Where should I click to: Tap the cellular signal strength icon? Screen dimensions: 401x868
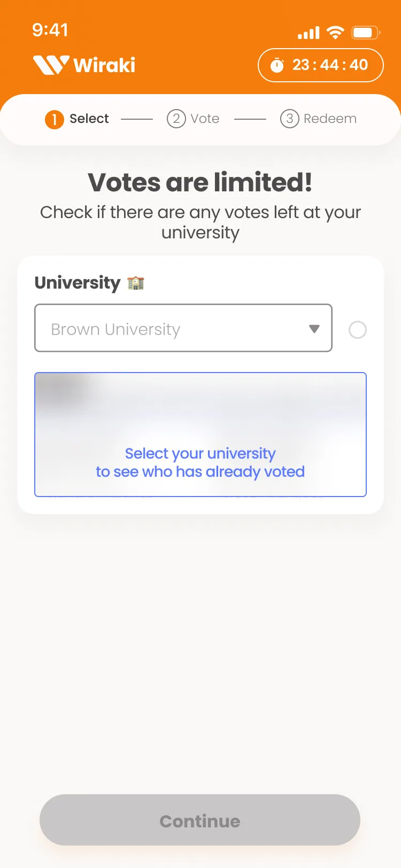pyautogui.click(x=309, y=33)
